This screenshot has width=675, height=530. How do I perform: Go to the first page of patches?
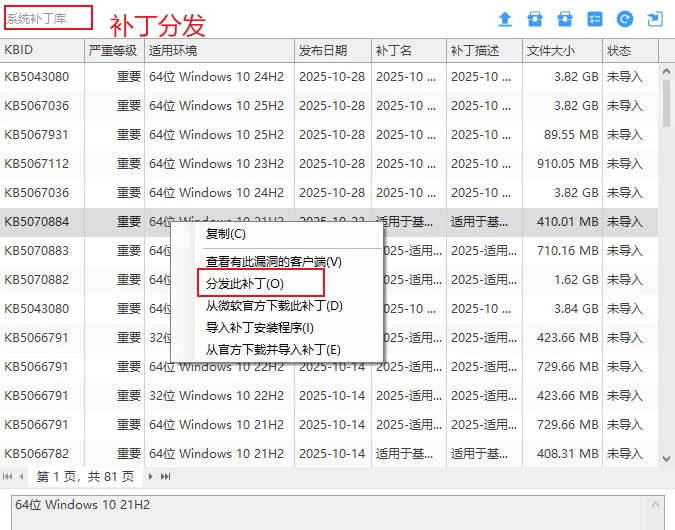pos(8,477)
